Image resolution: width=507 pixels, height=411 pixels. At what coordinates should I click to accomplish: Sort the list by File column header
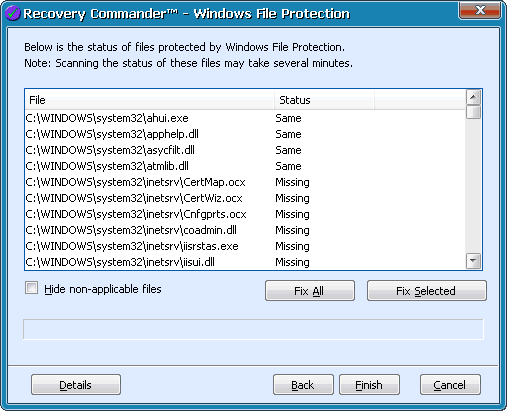pyautogui.click(x=149, y=100)
